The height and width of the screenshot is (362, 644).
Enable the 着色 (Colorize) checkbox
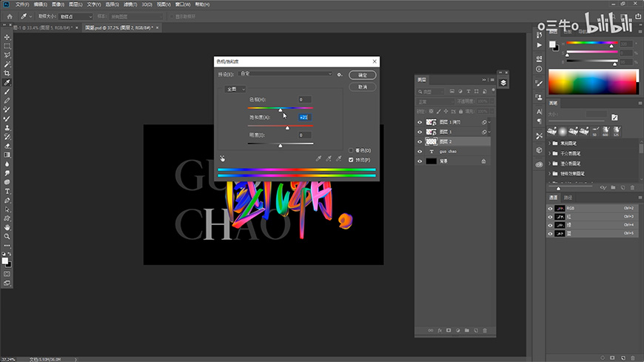(351, 150)
